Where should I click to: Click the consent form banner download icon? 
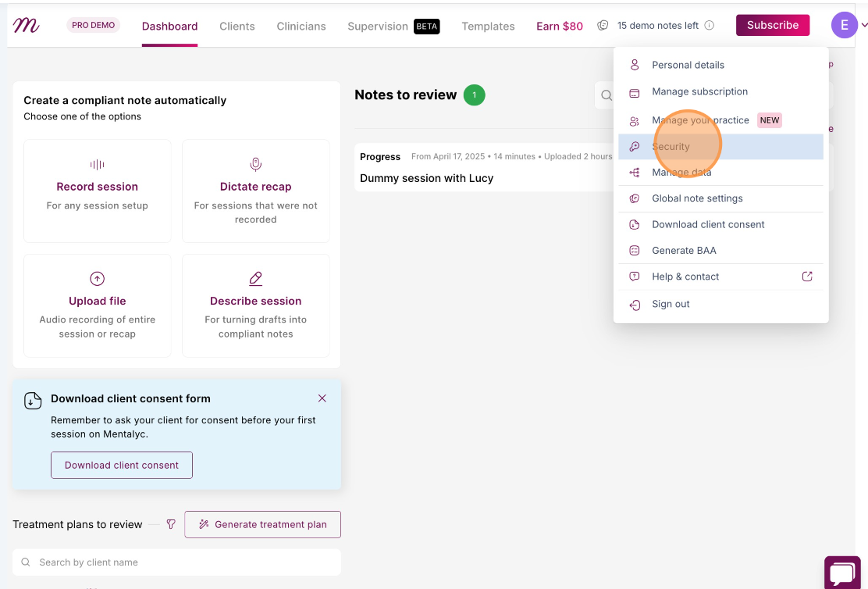pyautogui.click(x=33, y=401)
